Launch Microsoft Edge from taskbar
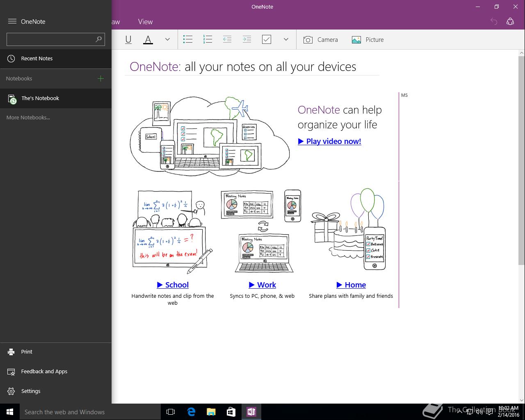This screenshot has height=420, width=525. click(x=191, y=412)
